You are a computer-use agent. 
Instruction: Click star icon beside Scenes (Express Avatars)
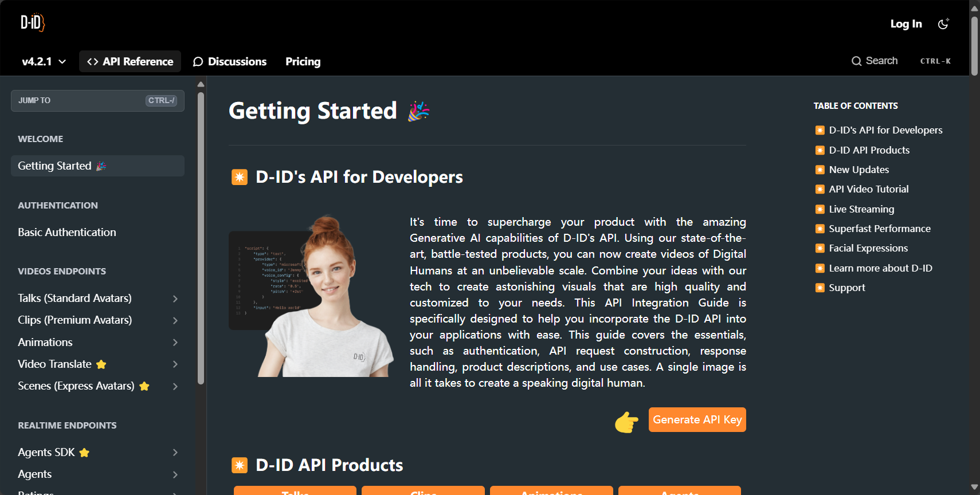[x=144, y=386]
